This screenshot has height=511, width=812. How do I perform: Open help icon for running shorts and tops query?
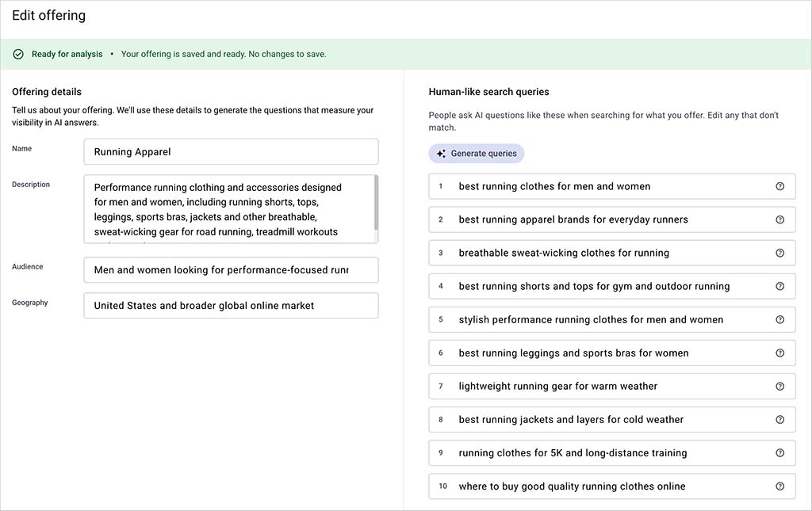click(780, 287)
